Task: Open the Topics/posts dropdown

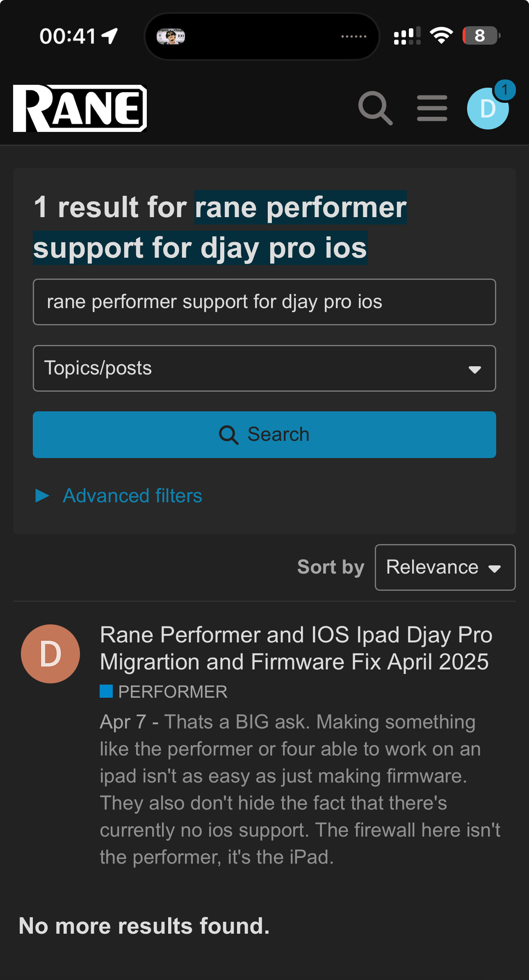Action: 264,368
